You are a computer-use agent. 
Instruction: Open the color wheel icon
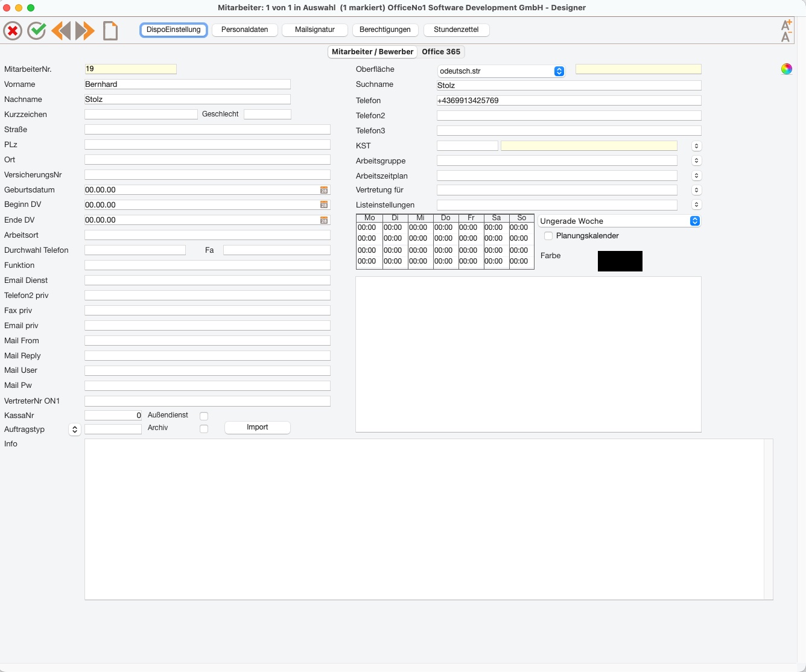(787, 69)
